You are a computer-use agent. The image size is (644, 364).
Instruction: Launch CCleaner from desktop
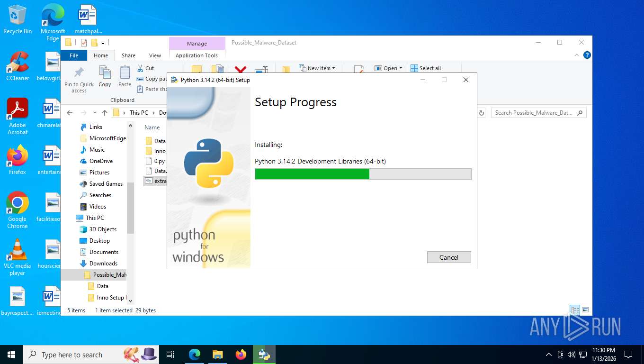click(x=18, y=66)
